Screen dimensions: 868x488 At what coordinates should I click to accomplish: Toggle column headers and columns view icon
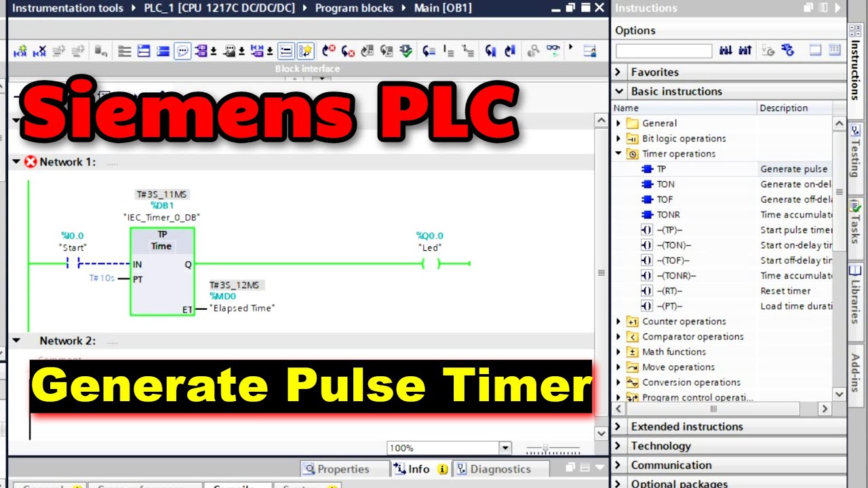(x=835, y=50)
